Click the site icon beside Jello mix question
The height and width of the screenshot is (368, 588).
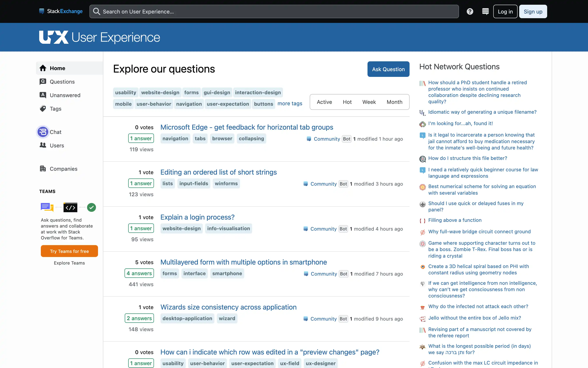click(423, 319)
